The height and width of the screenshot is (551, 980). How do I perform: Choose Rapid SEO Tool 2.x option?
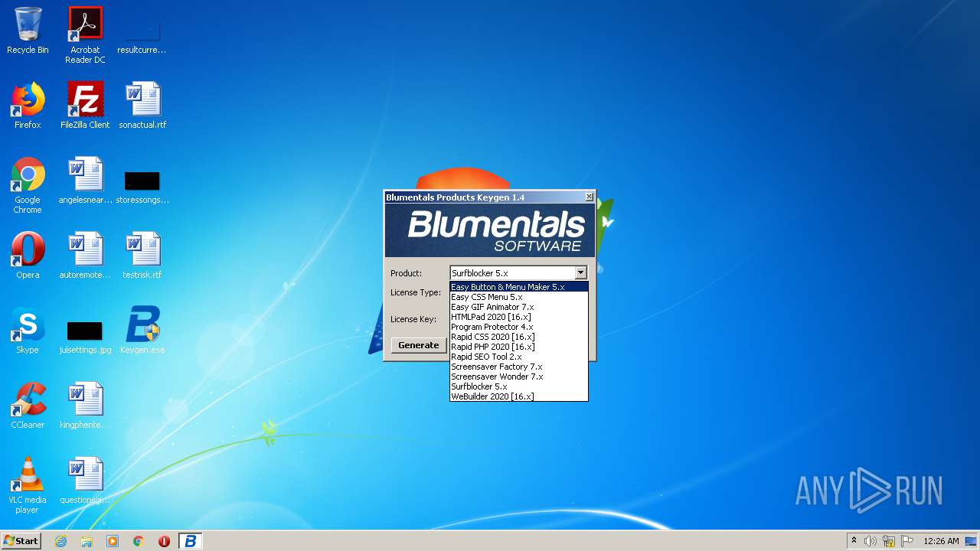pos(519,357)
